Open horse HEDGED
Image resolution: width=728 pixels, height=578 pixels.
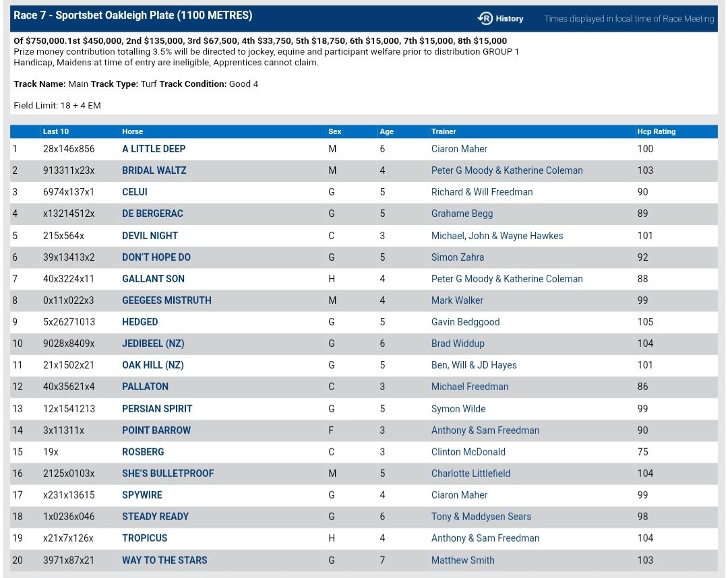click(140, 322)
